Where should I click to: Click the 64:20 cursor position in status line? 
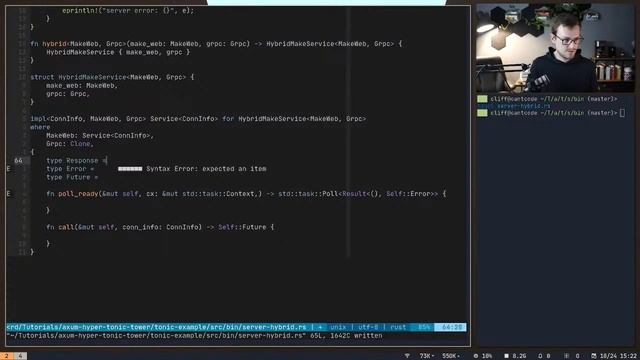point(452,327)
